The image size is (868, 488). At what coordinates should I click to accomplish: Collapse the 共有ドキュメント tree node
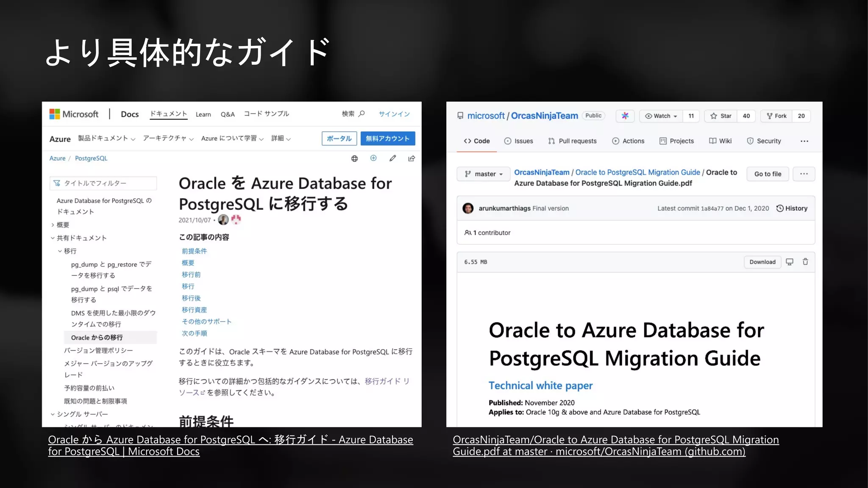tap(53, 238)
